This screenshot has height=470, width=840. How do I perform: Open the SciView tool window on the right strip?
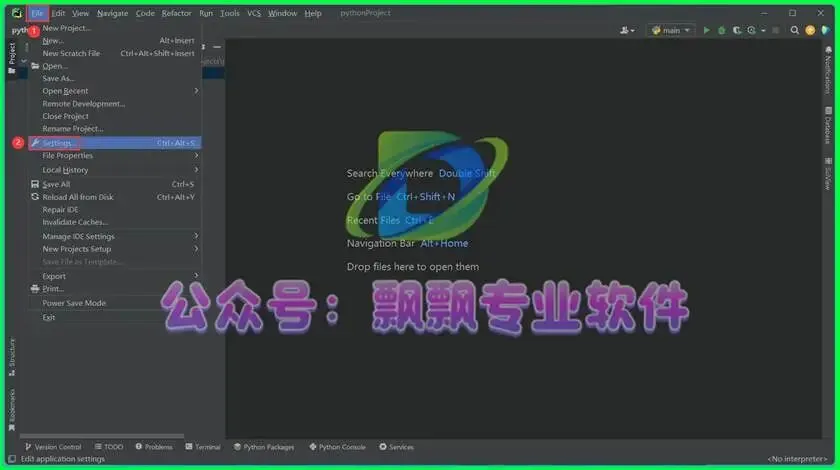[x=828, y=174]
